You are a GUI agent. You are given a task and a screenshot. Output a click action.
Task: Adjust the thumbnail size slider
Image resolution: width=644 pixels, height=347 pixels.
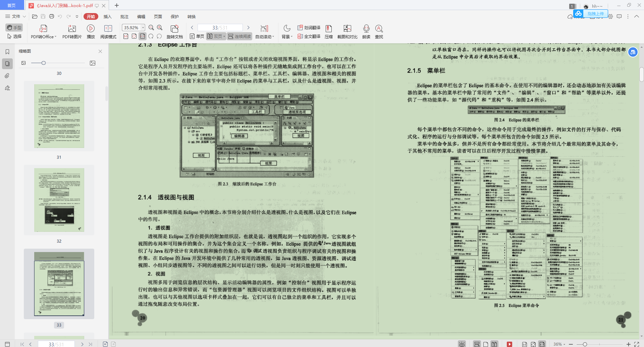click(x=43, y=63)
